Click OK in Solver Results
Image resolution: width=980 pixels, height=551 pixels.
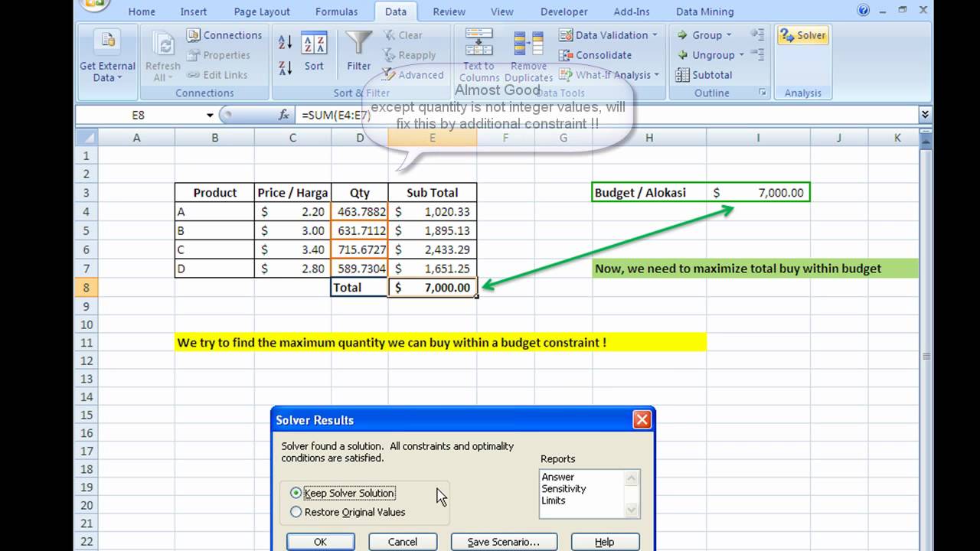[320, 542]
